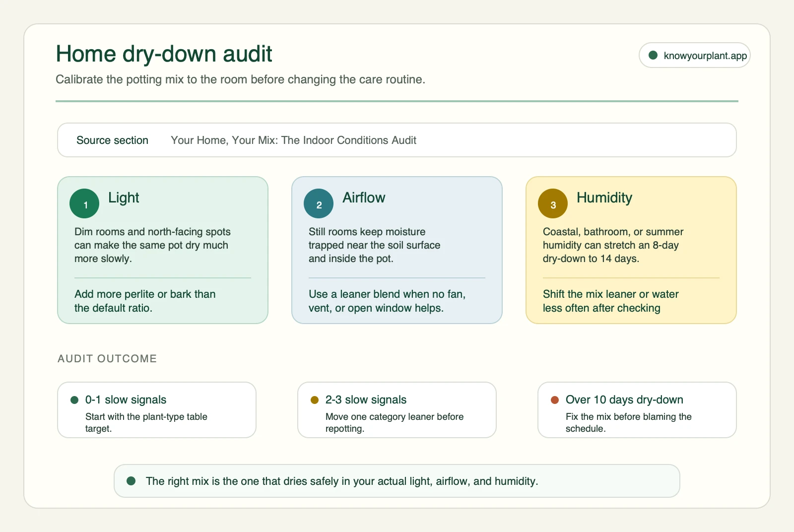The height and width of the screenshot is (532, 794).
Task: Click 'Add more perlite or bark' advice
Action: 145,301
